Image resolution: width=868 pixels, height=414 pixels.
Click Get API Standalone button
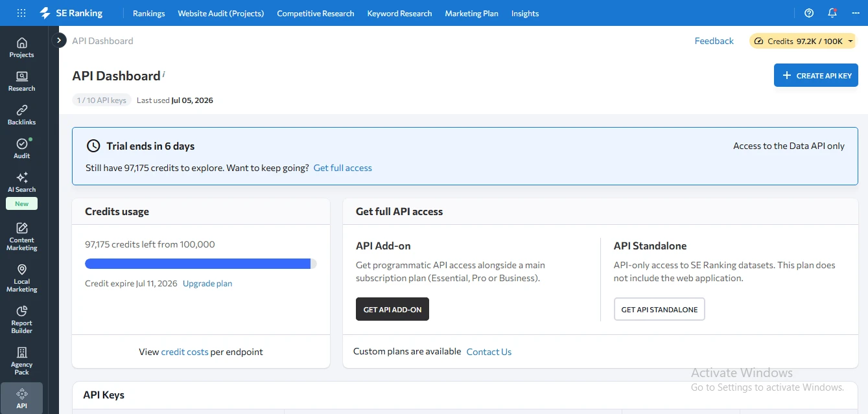tap(659, 309)
